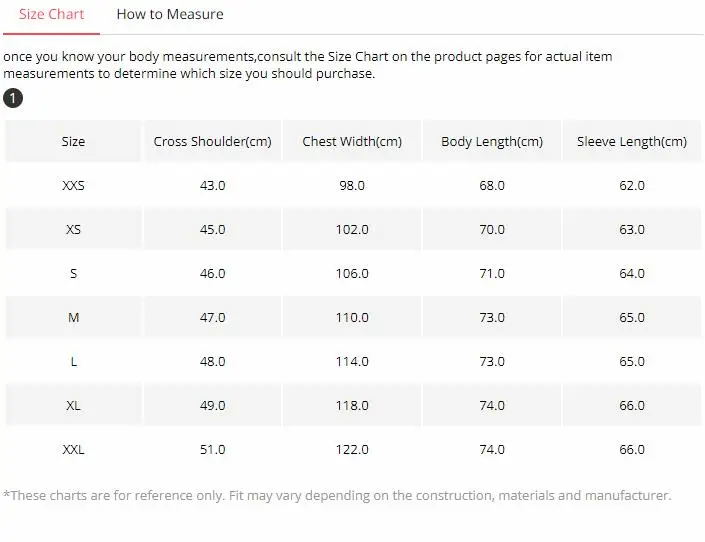The width and height of the screenshot is (705, 542).
Task: Select the L size row label
Action: click(x=73, y=362)
